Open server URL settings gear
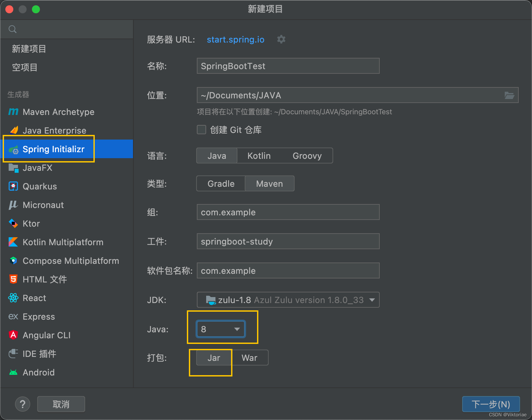Viewport: 532px width, 420px height. point(281,39)
